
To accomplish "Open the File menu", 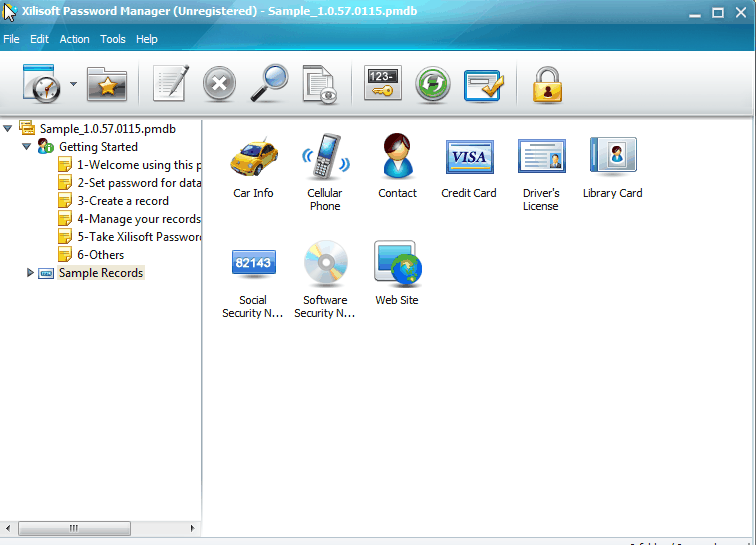I will 11,39.
